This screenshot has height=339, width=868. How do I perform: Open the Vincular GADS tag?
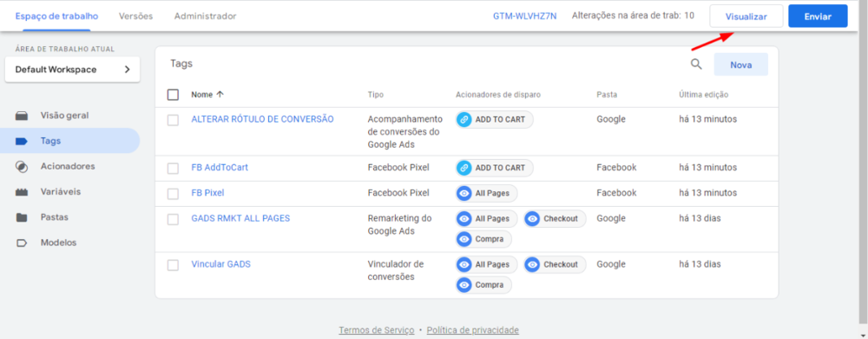click(220, 264)
